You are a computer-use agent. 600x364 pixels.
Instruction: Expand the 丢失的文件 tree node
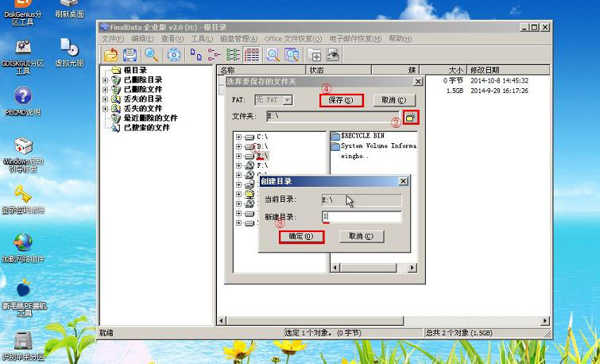click(105, 108)
